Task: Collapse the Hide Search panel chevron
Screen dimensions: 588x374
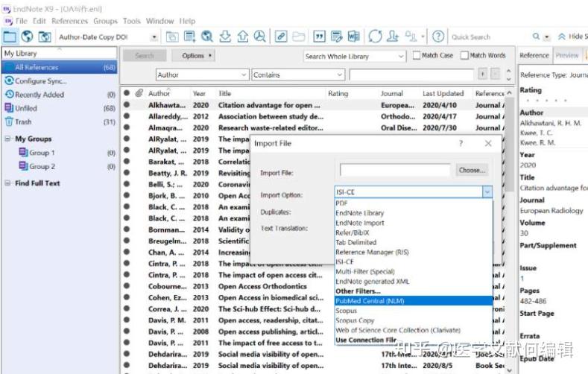Action: [x=561, y=37]
